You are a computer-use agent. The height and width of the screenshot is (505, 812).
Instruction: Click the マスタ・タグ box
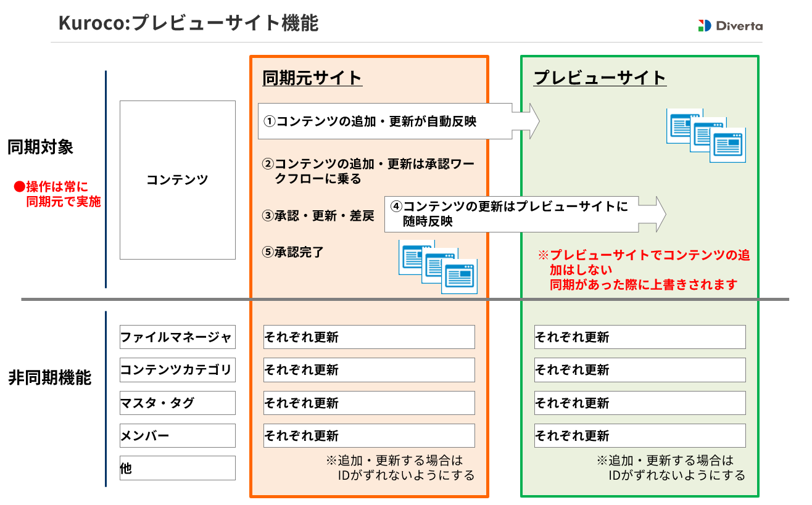(177, 402)
